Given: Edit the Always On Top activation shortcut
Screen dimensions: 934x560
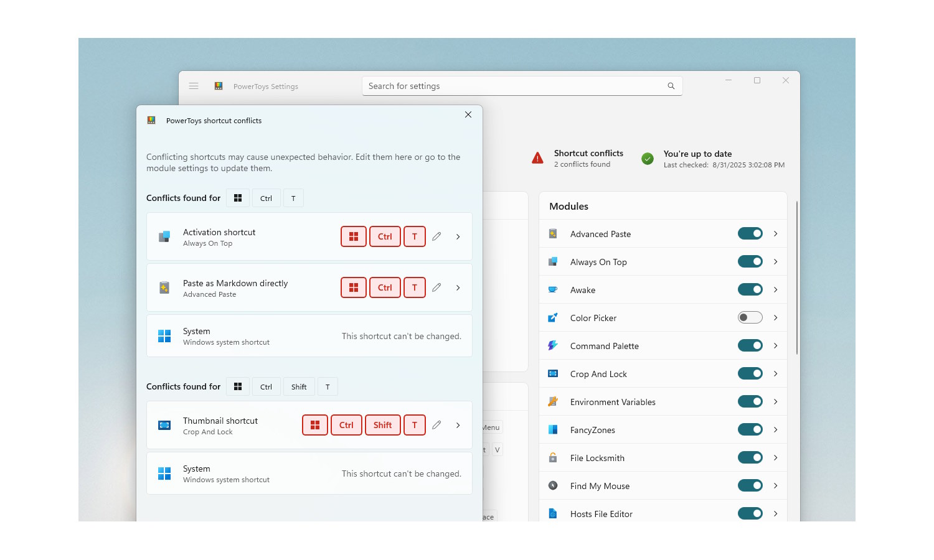Looking at the screenshot, I should pos(436,236).
